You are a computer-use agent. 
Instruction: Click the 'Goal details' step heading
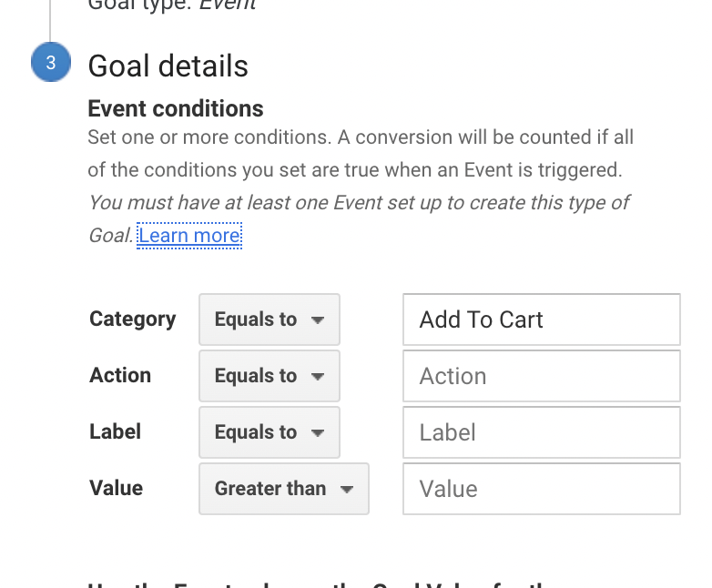[x=168, y=66]
